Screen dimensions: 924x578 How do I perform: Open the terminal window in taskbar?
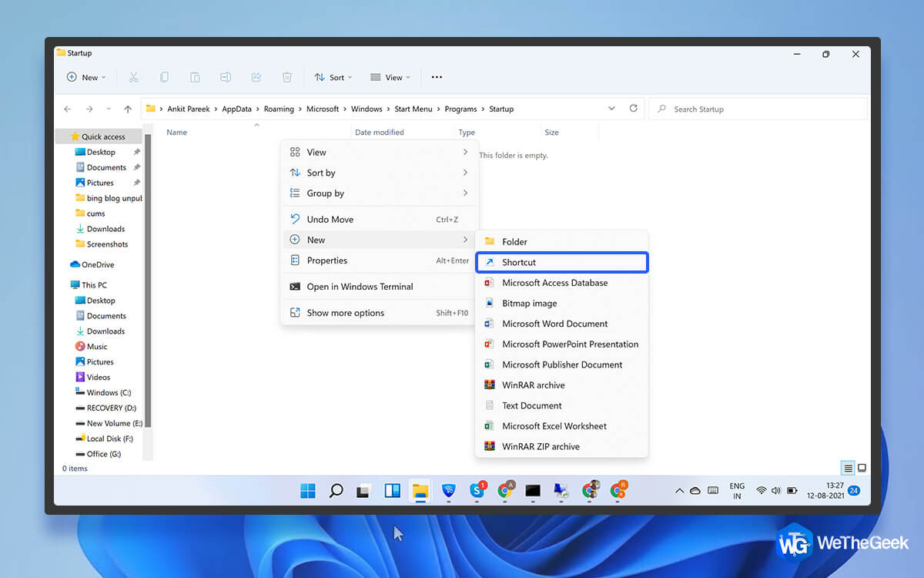coord(533,490)
